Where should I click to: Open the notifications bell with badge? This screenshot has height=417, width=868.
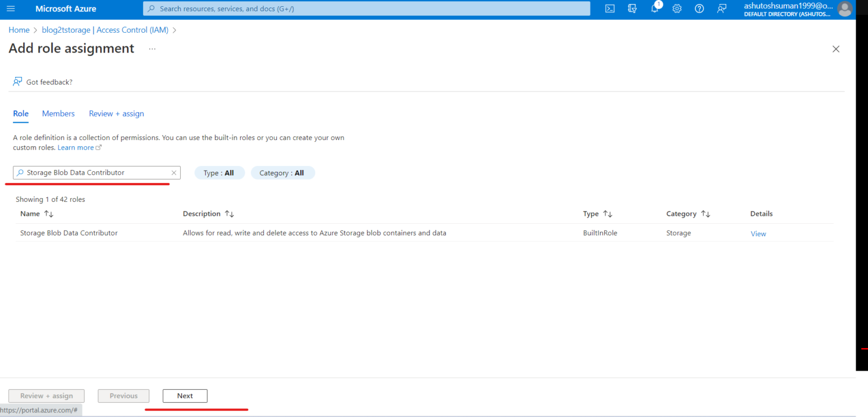coord(654,8)
